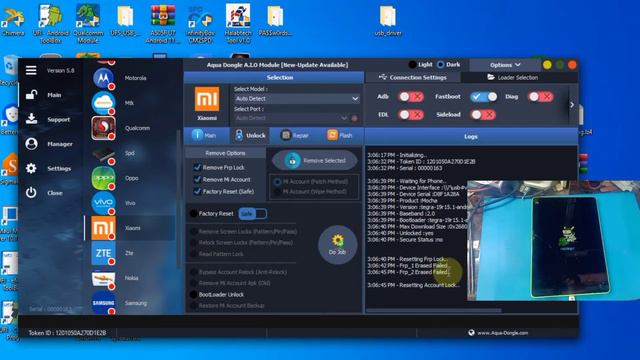Viewport: 640px width, 360px height.
Task: Click the Do Job gear button
Action: point(338,245)
